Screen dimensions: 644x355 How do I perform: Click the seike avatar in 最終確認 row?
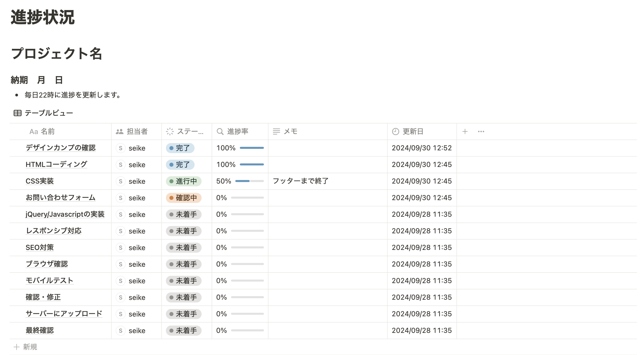coord(121,330)
